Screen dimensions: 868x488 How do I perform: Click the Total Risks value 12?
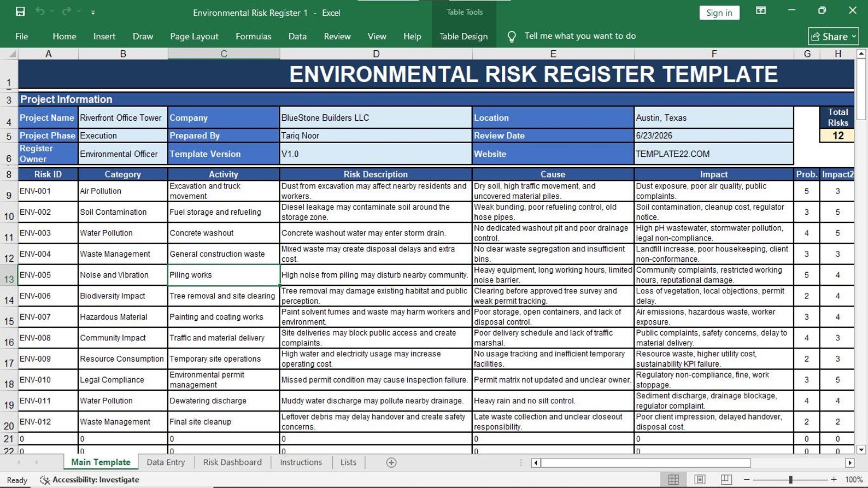(x=837, y=136)
